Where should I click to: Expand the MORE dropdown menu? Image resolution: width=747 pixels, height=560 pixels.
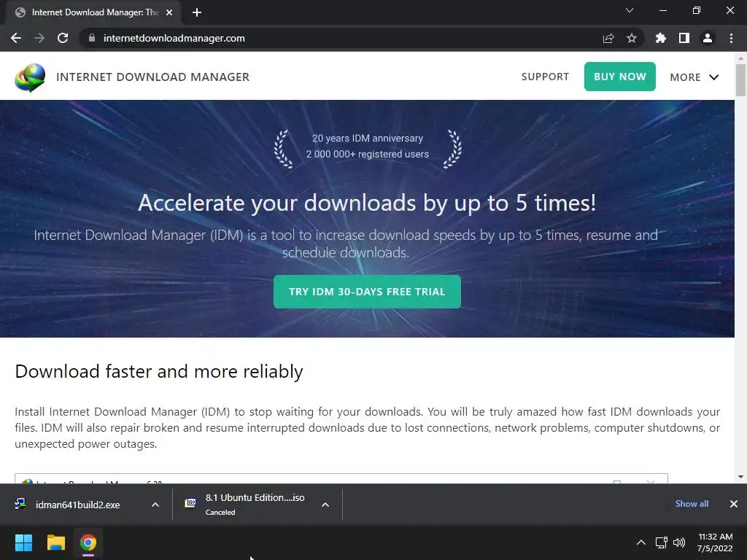(x=694, y=77)
